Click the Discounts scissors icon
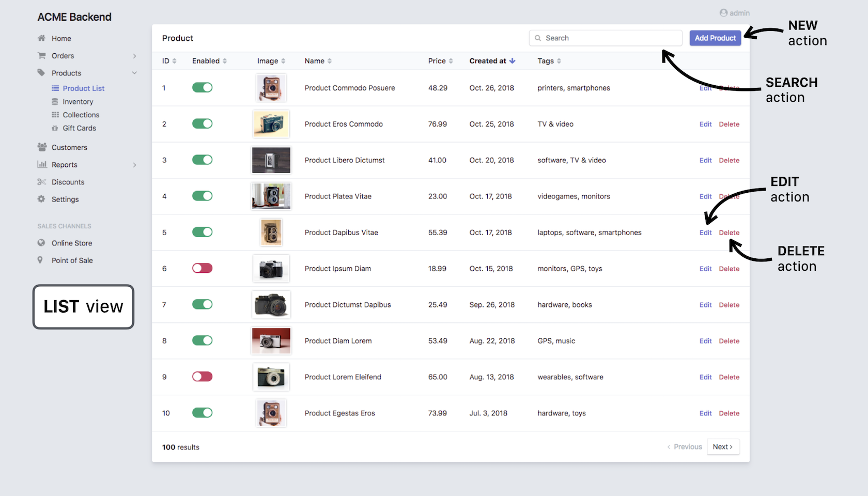Viewport: 868px width, 496px height. point(42,182)
